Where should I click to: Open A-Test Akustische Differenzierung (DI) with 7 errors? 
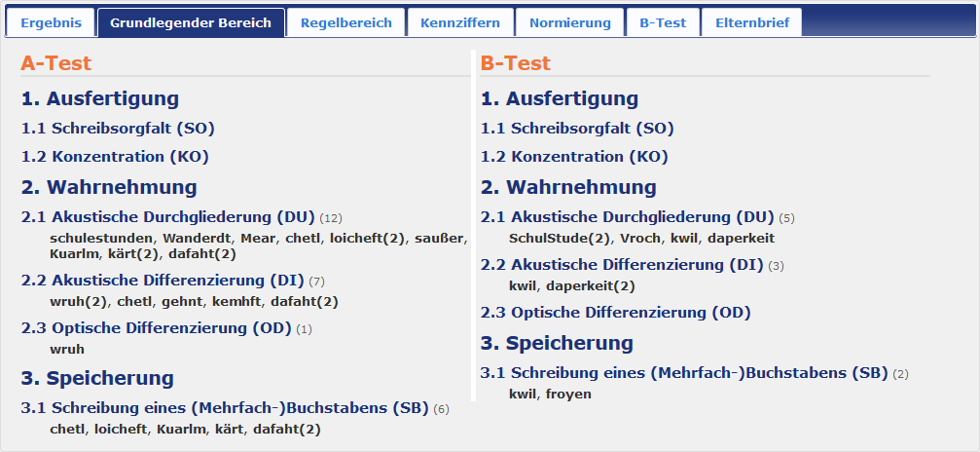coord(162,281)
